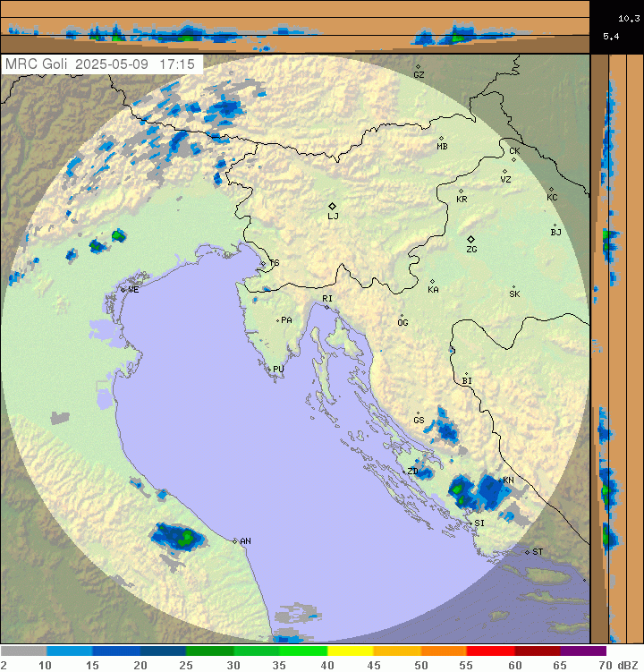This screenshot has width=644, height=672.
Task: Select the gray 2–10 dBZ legend swatch
Action: point(23,651)
